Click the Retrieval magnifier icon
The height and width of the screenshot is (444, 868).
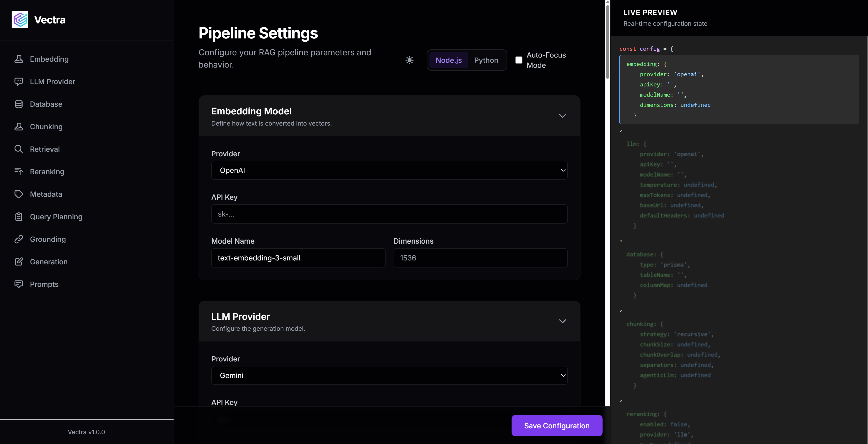(18, 149)
